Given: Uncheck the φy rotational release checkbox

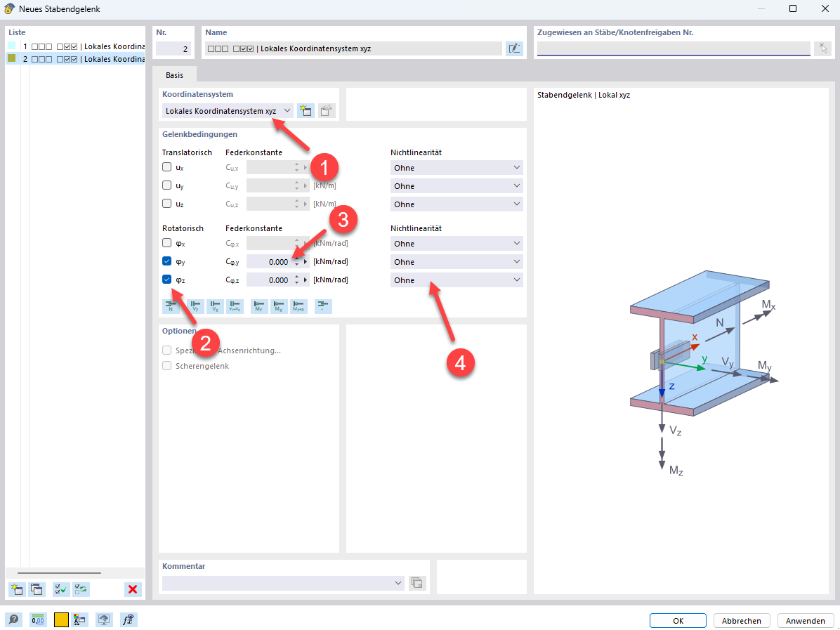Looking at the screenshot, I should coord(166,261).
